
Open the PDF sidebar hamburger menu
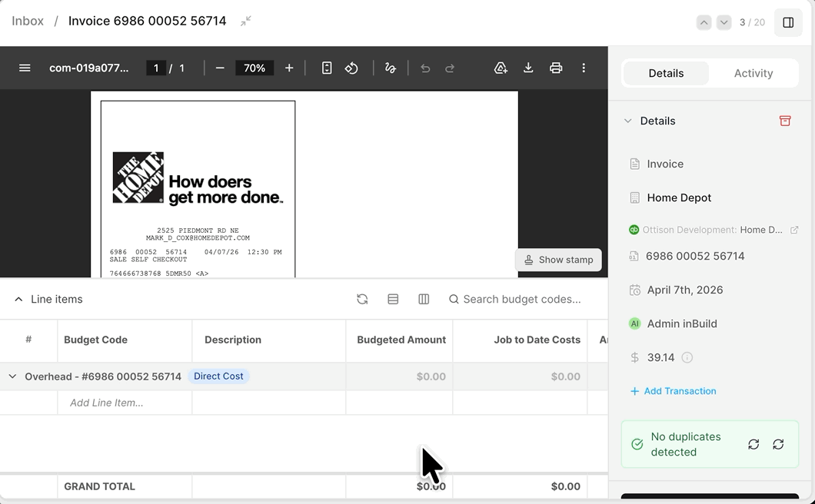[25, 68]
